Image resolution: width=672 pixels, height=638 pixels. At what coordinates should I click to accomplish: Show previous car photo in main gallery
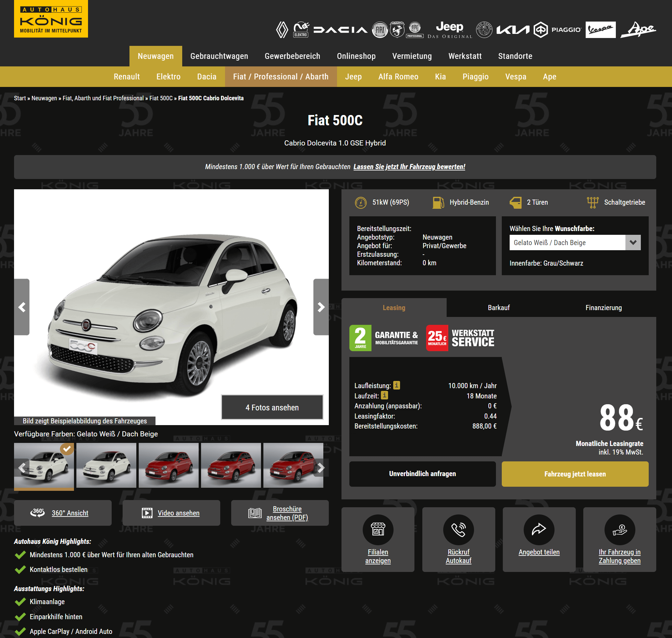click(x=22, y=307)
